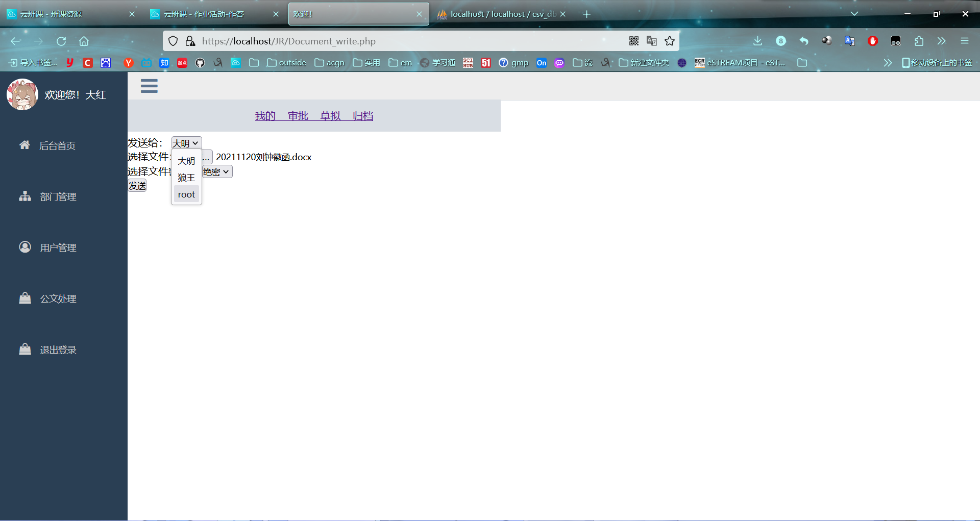This screenshot has width=980, height=521.
Task: Click the red ad-blocker extension icon
Action: (872, 41)
